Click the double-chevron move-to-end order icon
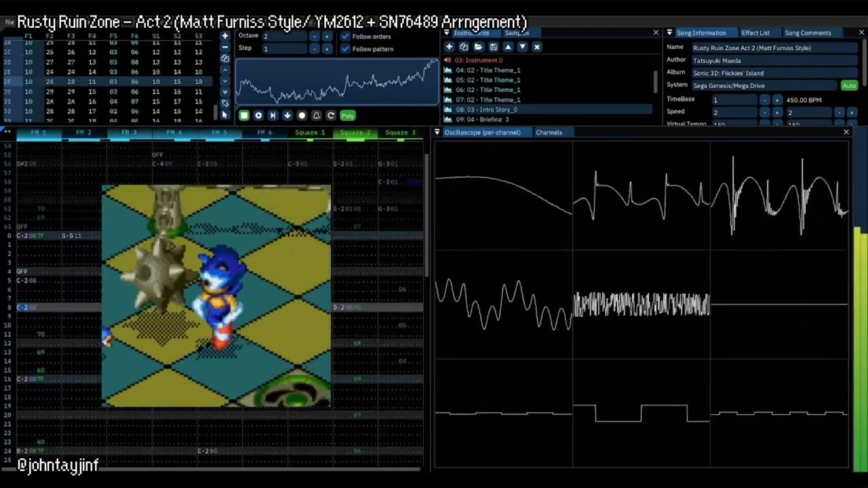Screen dimensions: 868x488 pos(225,91)
